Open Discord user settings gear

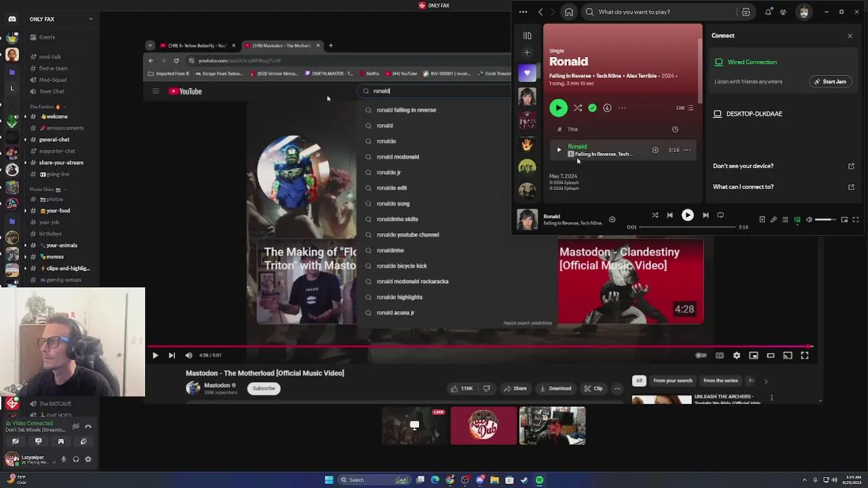pyautogui.click(x=87, y=459)
